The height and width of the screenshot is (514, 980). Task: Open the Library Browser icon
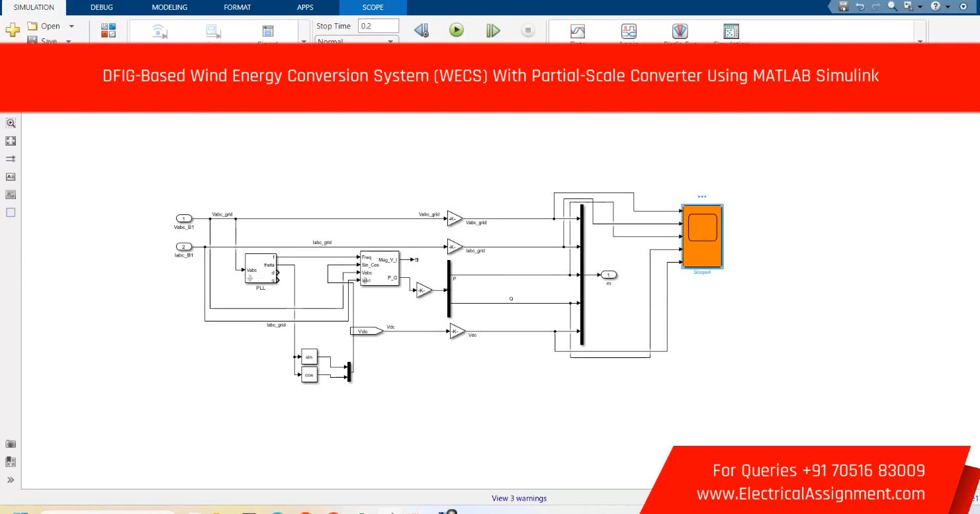108,30
